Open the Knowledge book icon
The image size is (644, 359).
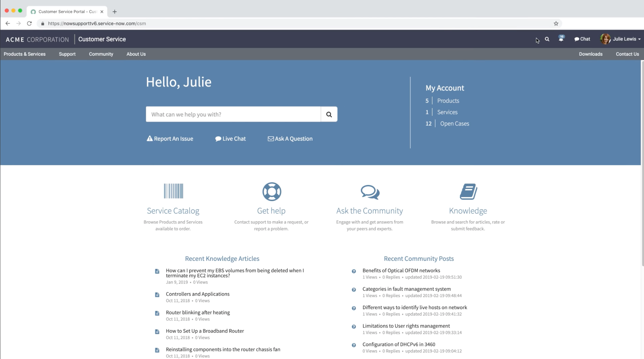468,191
